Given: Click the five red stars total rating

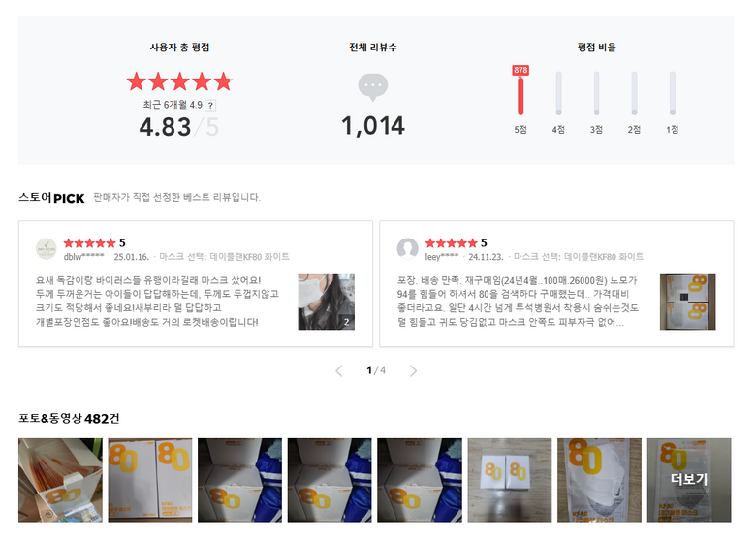Looking at the screenshot, I should click(x=179, y=81).
